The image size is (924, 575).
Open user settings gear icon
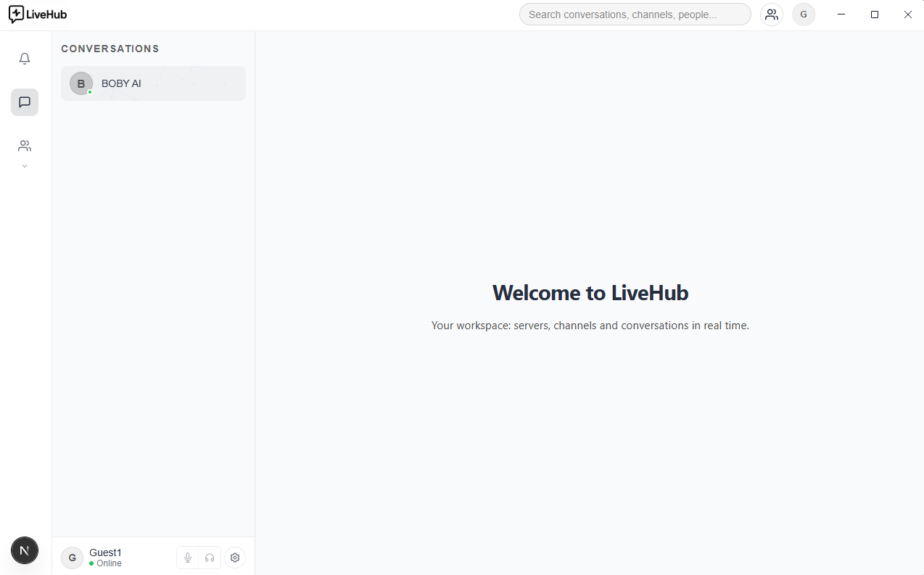235,558
